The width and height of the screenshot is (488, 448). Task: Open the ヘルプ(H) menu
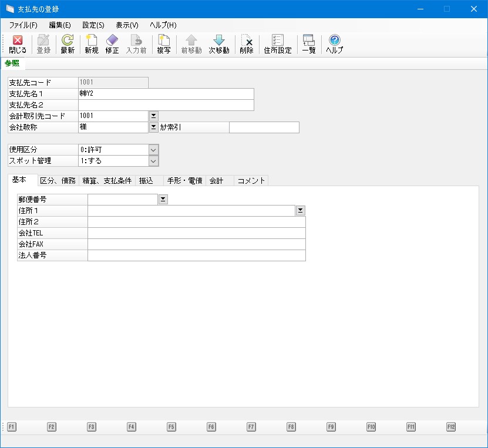(x=163, y=25)
